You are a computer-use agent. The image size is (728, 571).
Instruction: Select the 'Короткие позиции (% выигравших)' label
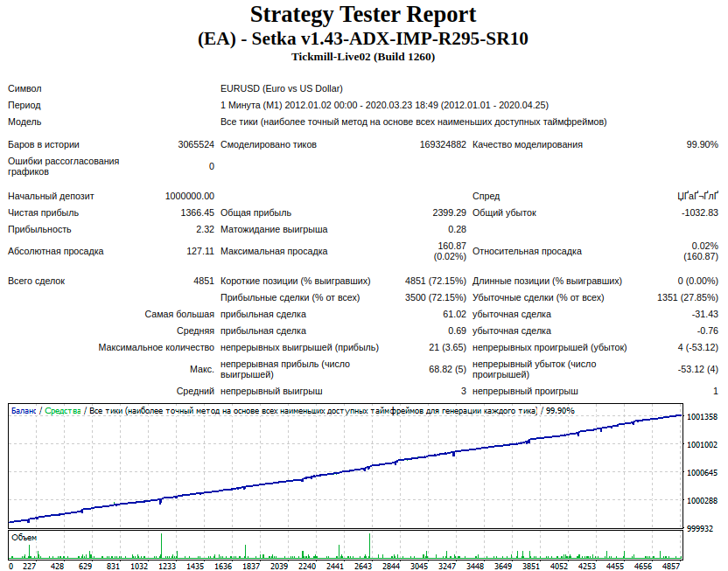295,281
